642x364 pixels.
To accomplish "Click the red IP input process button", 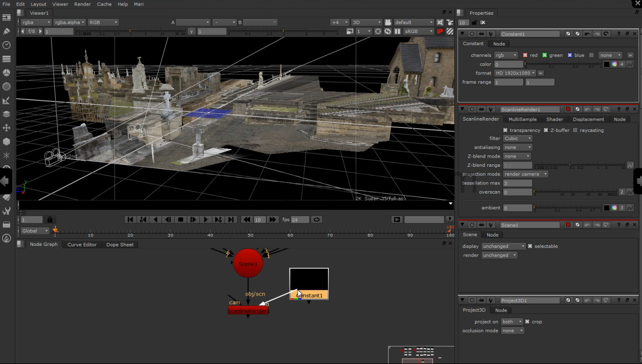I will (440, 31).
